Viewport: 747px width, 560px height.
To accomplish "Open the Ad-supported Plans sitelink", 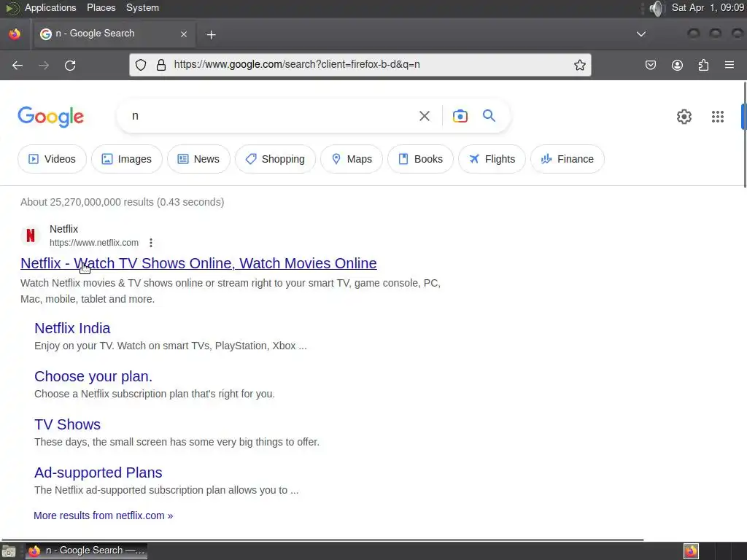I will (x=98, y=472).
